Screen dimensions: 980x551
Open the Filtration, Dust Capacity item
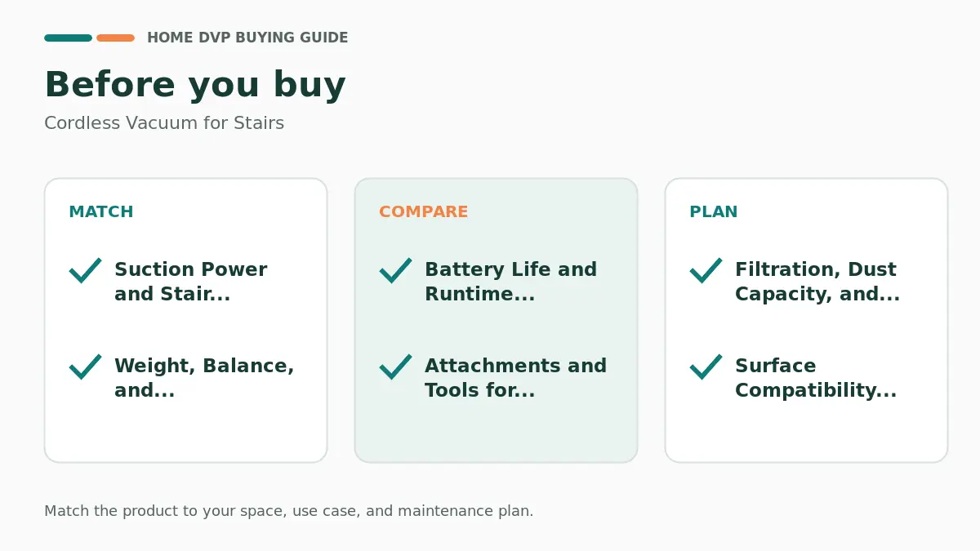coord(817,282)
